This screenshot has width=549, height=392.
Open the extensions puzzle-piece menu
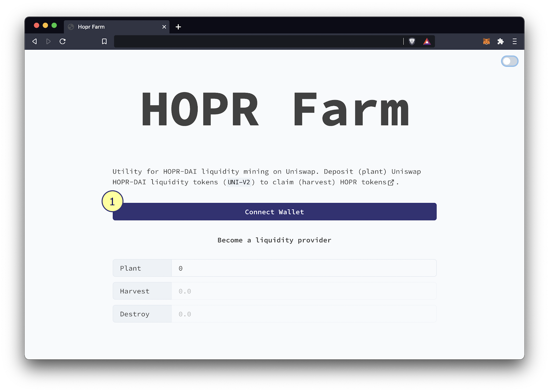click(x=501, y=41)
